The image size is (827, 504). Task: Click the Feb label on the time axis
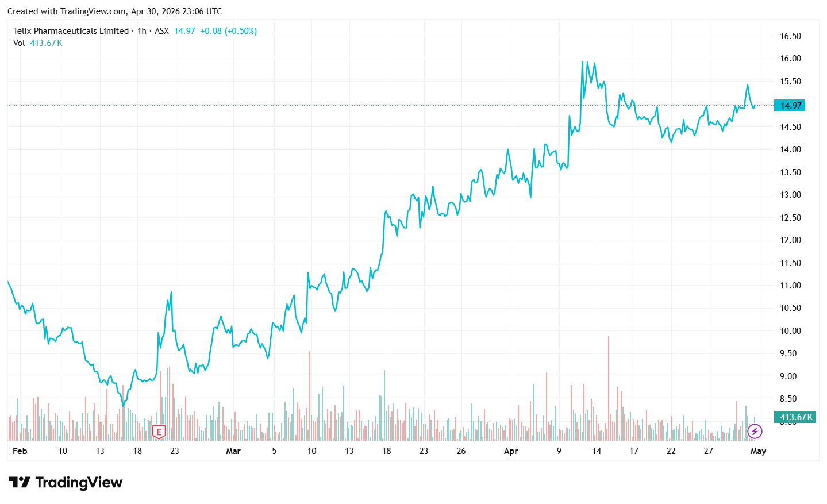[x=20, y=451]
